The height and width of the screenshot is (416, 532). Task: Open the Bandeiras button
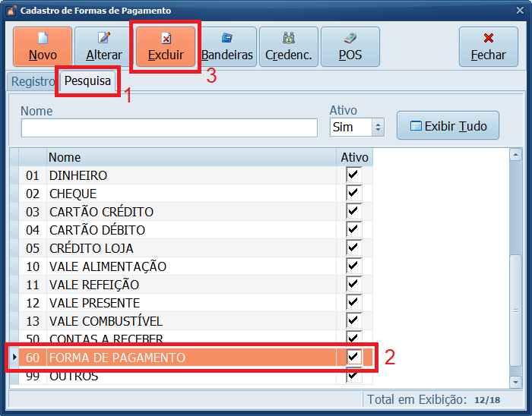pos(227,46)
